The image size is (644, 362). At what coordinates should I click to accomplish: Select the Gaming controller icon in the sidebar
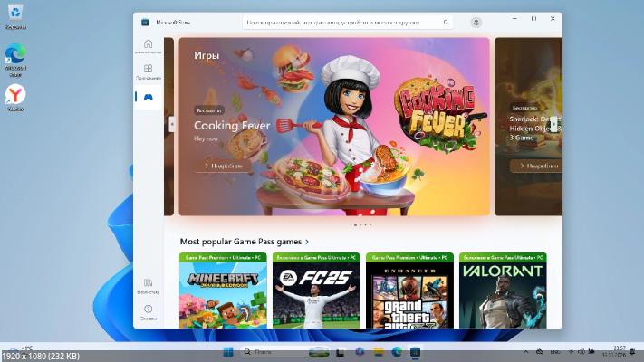coord(148,97)
